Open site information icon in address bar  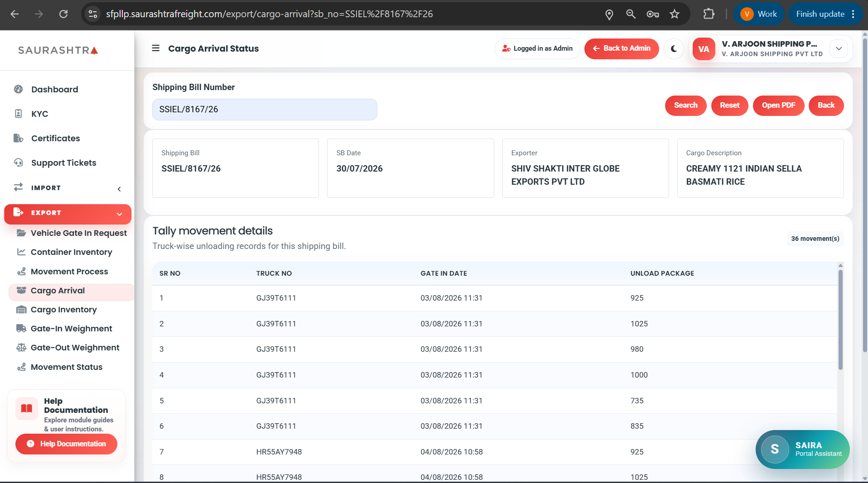pyautogui.click(x=93, y=14)
